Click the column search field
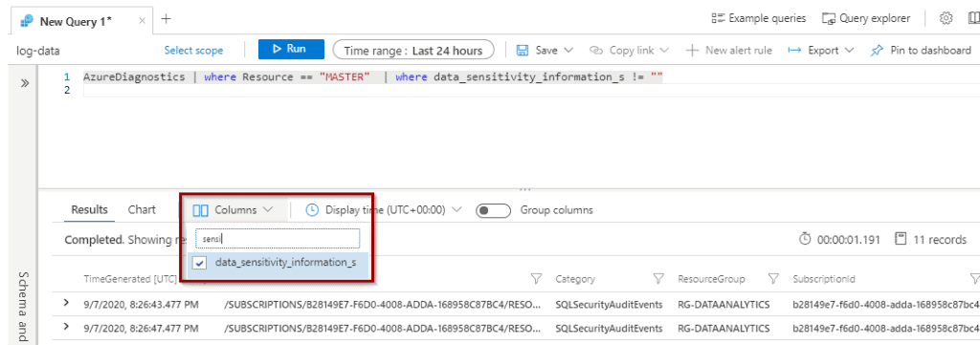 (278, 238)
